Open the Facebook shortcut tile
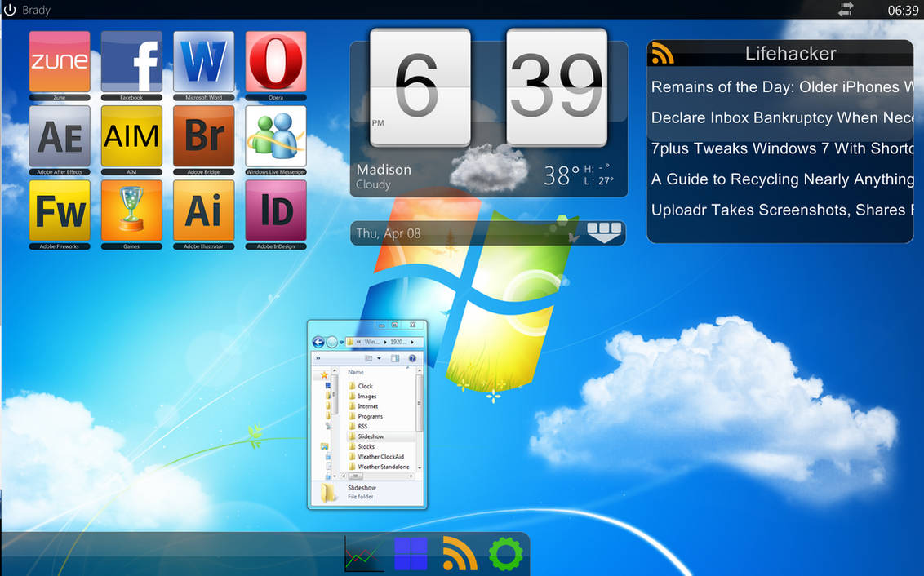924x576 pixels. 131,61
